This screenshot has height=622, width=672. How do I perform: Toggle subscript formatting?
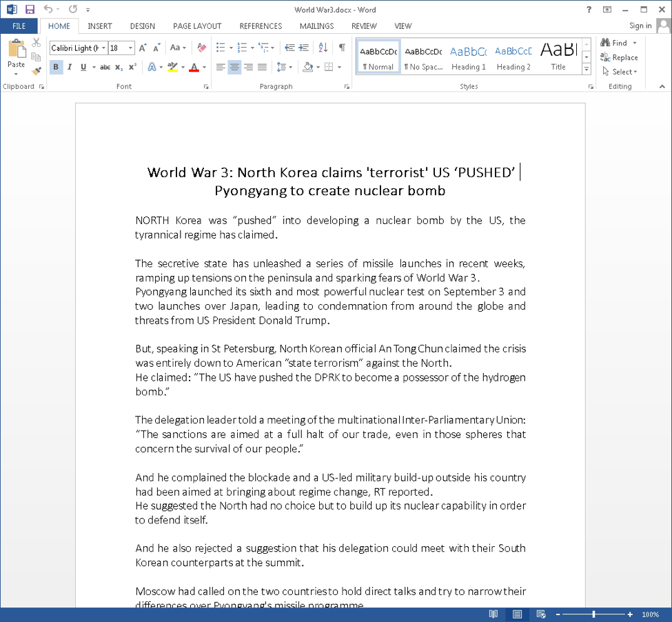tap(119, 68)
